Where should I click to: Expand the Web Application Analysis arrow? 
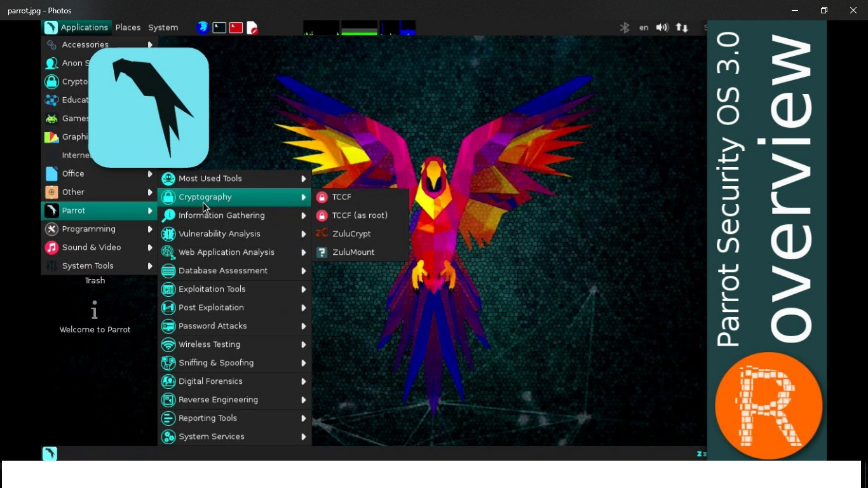tap(304, 252)
